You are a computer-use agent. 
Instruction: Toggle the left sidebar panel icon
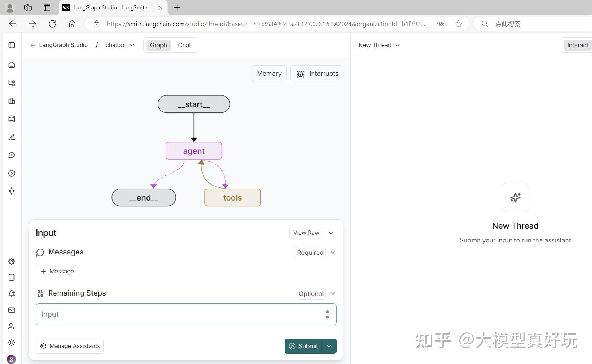(12, 45)
